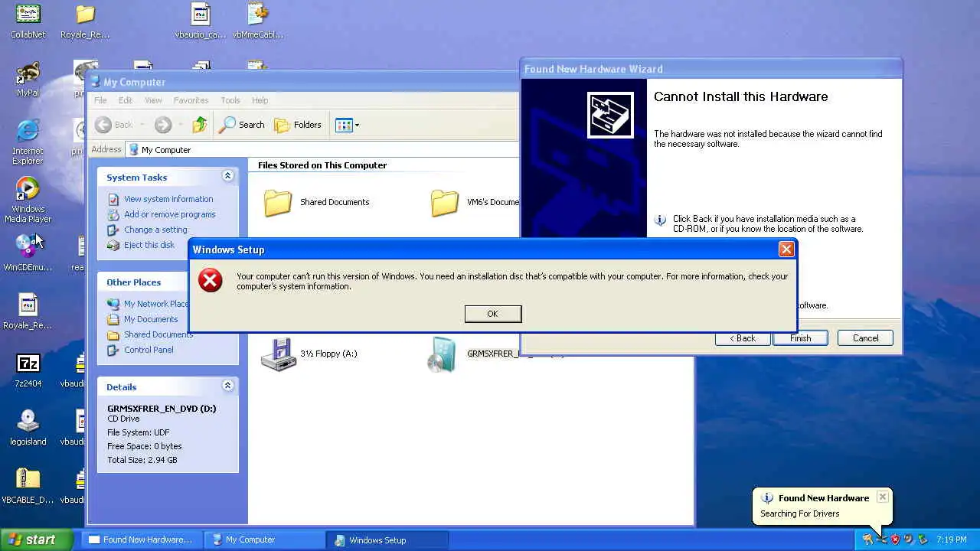Click View system information link

coord(160,199)
